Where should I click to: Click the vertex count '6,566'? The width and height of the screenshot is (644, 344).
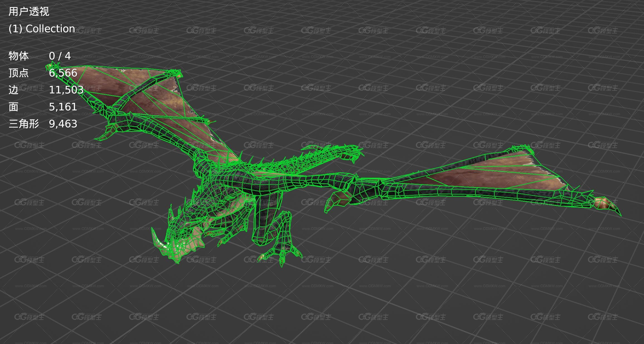coord(63,73)
